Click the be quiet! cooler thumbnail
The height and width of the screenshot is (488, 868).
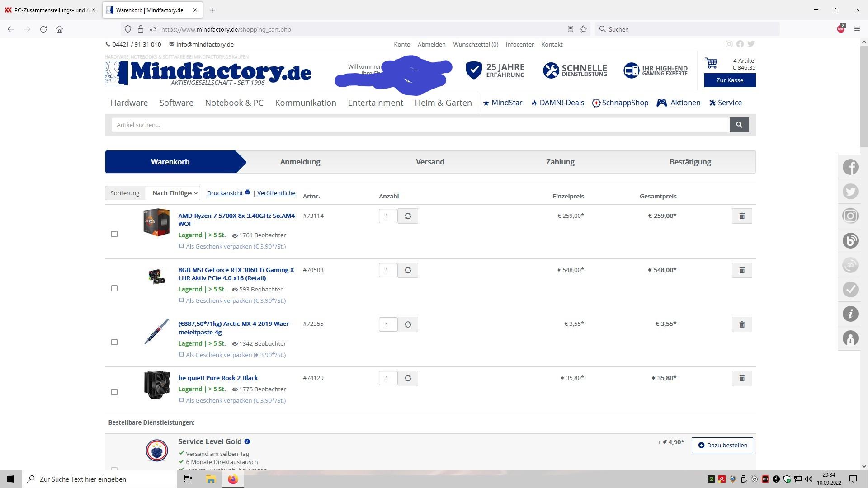[x=156, y=385]
